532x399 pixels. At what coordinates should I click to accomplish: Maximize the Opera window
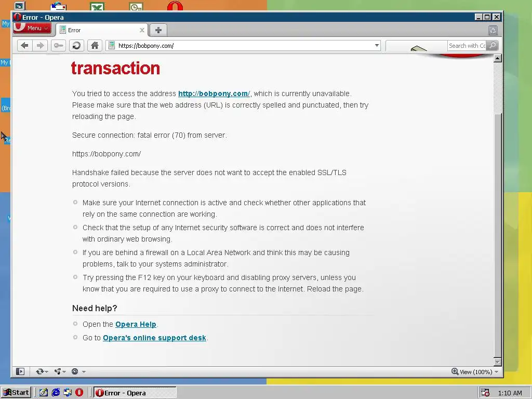[487, 17]
